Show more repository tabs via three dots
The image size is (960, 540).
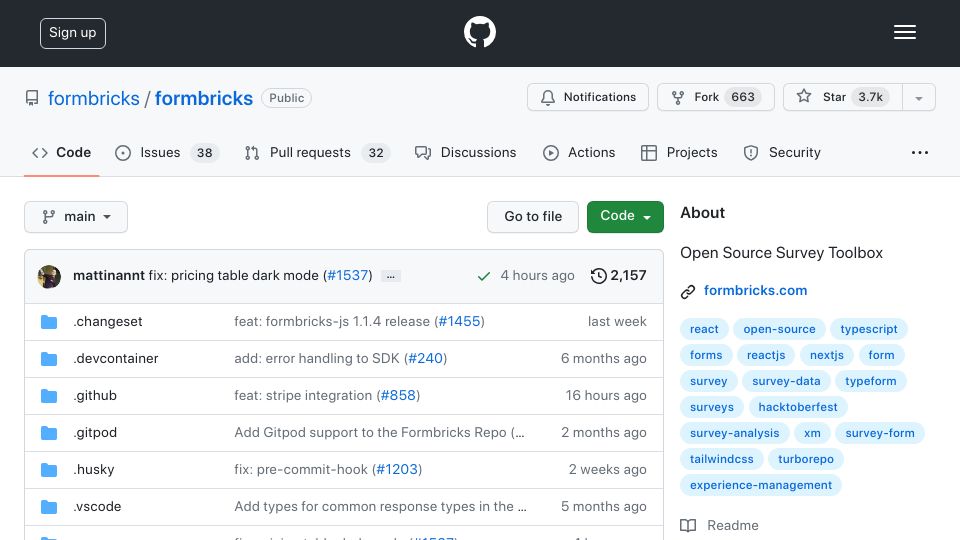(x=920, y=153)
